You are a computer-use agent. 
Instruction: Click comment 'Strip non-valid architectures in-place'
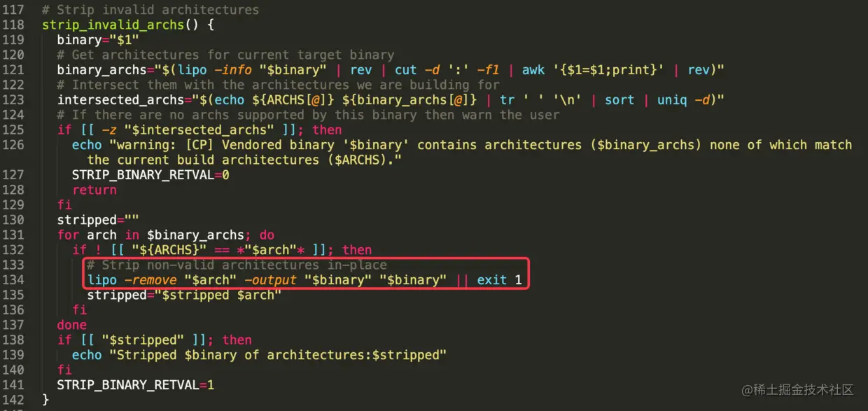point(237,265)
